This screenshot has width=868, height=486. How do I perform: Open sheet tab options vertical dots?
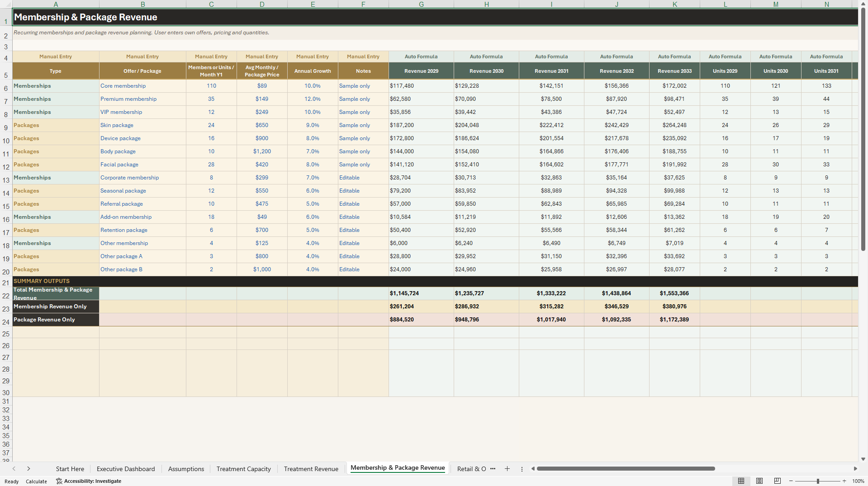click(522, 469)
